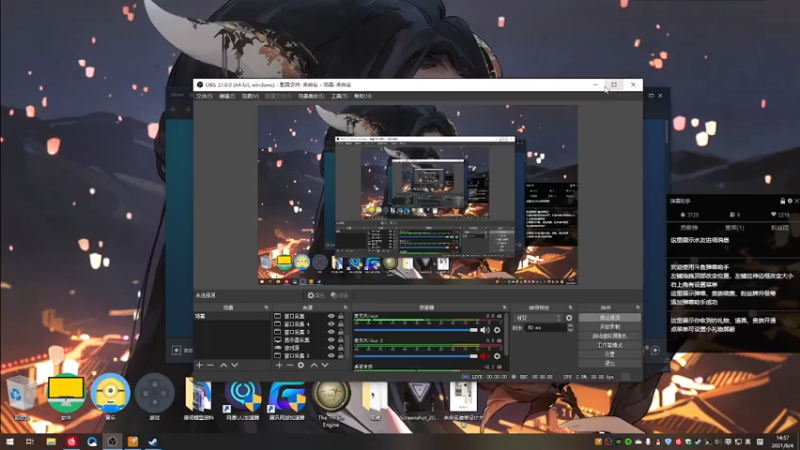Undock the 来源 panel via popout icon

click(345, 308)
